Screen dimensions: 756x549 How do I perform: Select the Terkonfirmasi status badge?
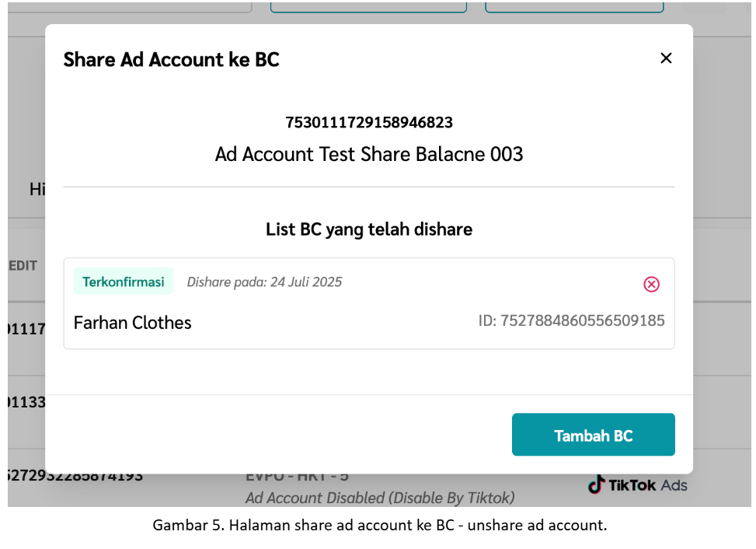[123, 281]
